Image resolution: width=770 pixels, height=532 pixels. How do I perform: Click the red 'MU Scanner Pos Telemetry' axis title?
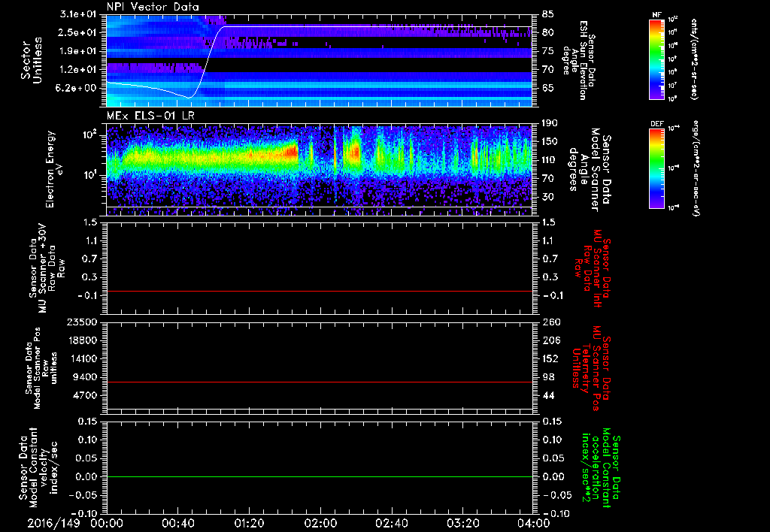591,368
